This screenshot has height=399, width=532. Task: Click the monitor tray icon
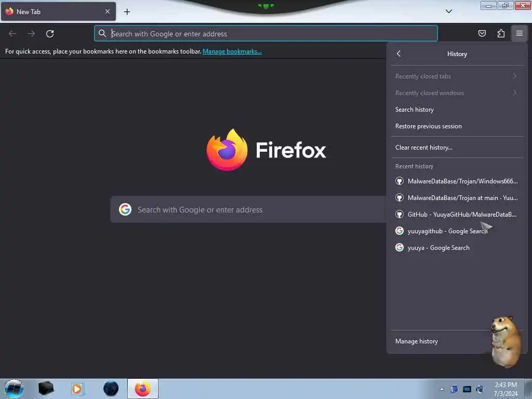tap(467, 389)
